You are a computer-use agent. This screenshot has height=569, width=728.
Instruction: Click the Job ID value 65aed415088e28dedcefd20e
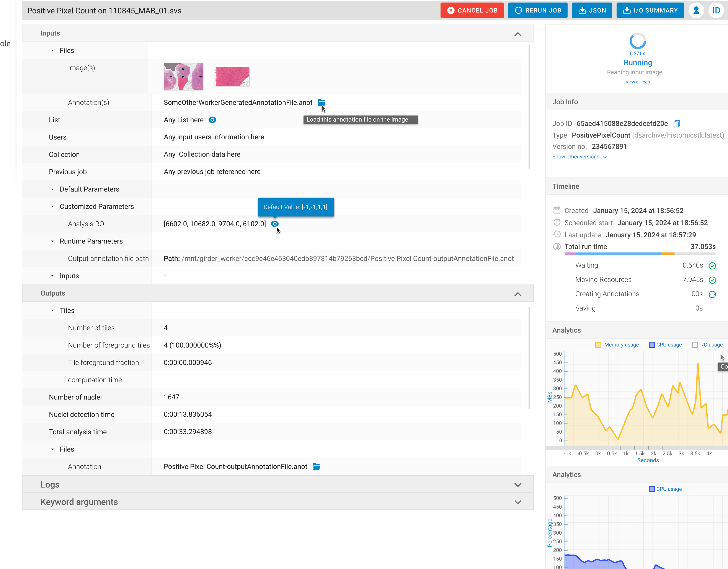coord(622,123)
